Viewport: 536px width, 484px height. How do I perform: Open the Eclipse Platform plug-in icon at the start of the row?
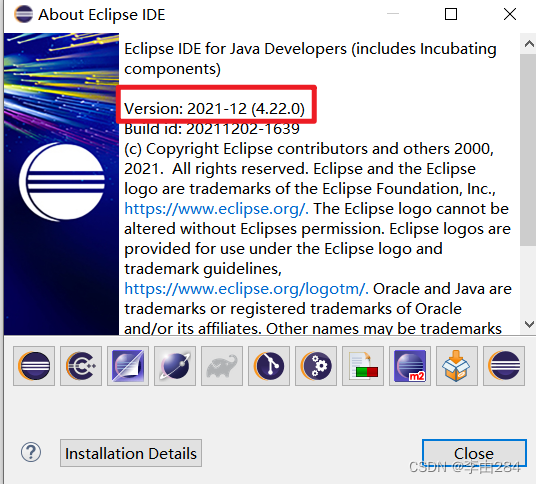(x=34, y=366)
